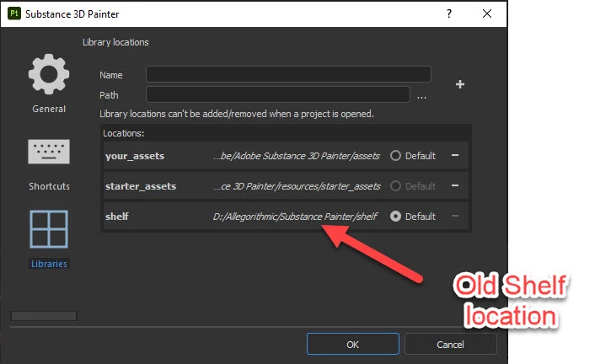Open path browser with ellipsis button

pos(421,97)
